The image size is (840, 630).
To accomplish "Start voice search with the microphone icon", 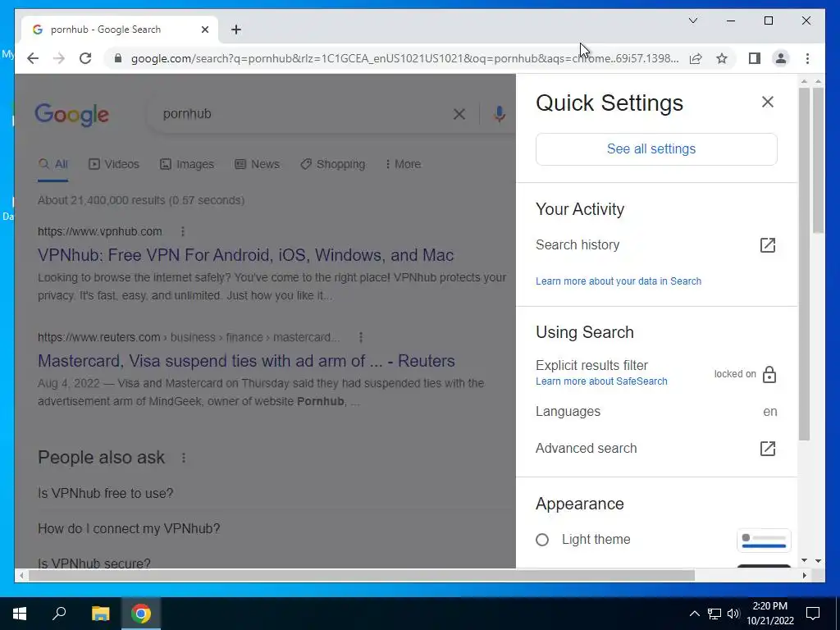I will [x=500, y=114].
